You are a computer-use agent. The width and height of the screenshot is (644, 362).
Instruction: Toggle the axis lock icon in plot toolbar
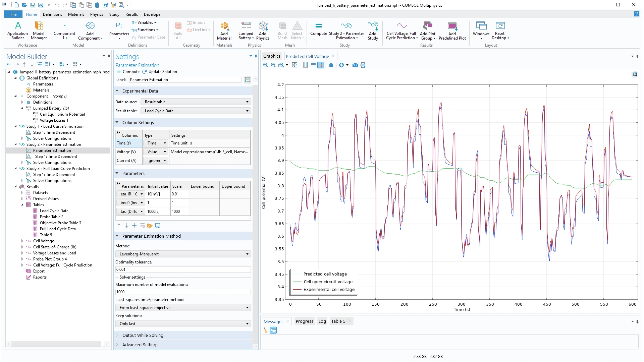pyautogui.click(x=331, y=65)
